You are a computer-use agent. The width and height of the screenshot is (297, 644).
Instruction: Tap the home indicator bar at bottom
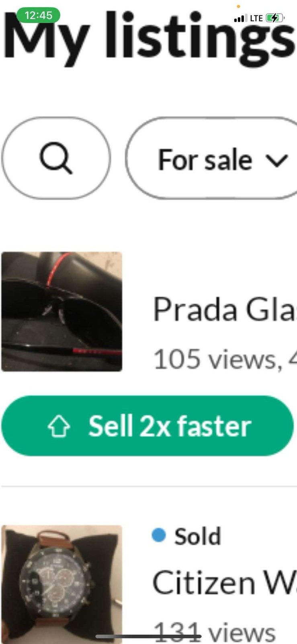click(148, 636)
